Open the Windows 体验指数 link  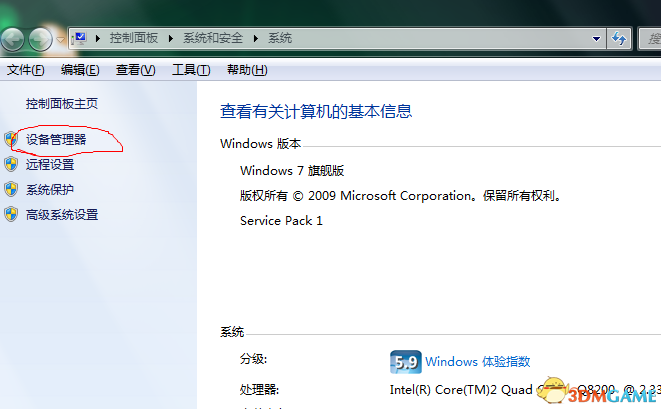click(478, 362)
